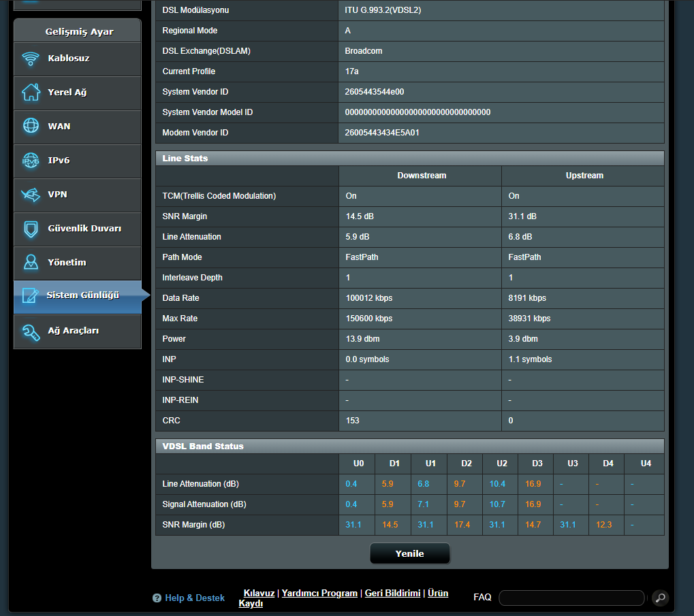
Task: Click the U2 line attenuation value 10.4
Action: pos(497,484)
